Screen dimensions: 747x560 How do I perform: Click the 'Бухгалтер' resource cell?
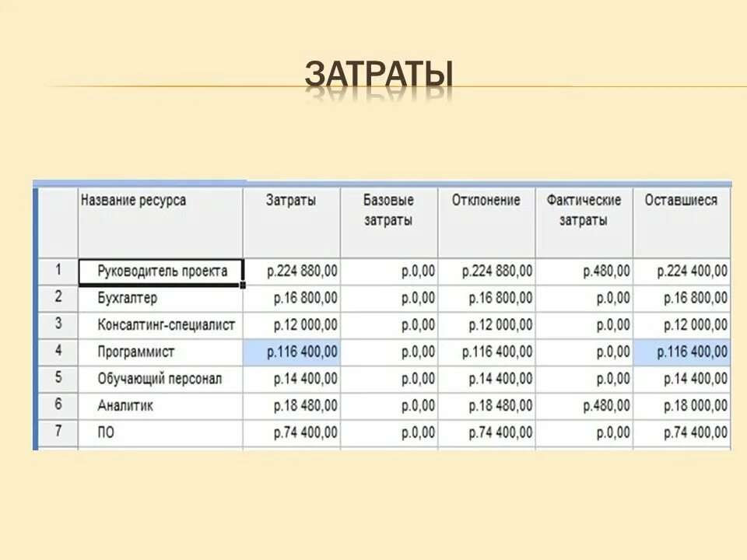coord(160,299)
